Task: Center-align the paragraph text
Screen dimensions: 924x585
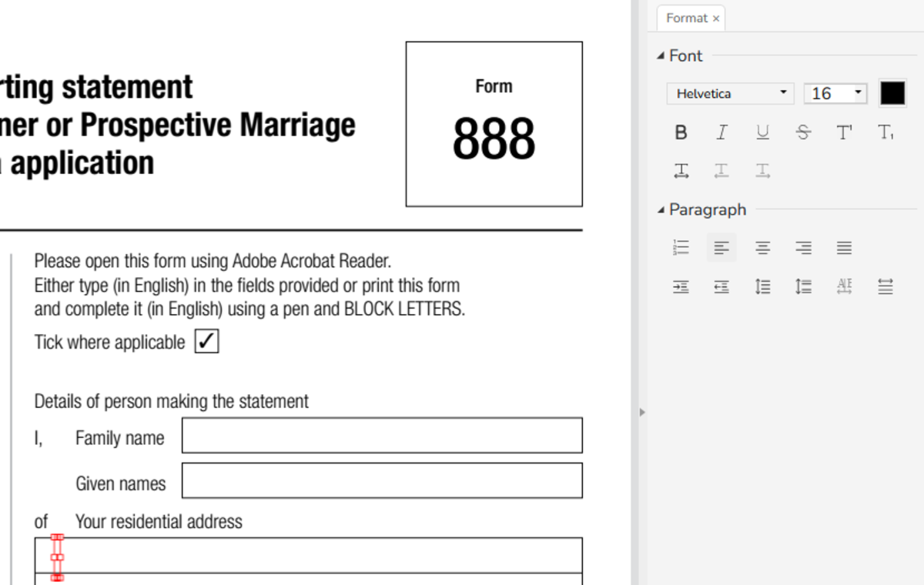Action: 762,247
